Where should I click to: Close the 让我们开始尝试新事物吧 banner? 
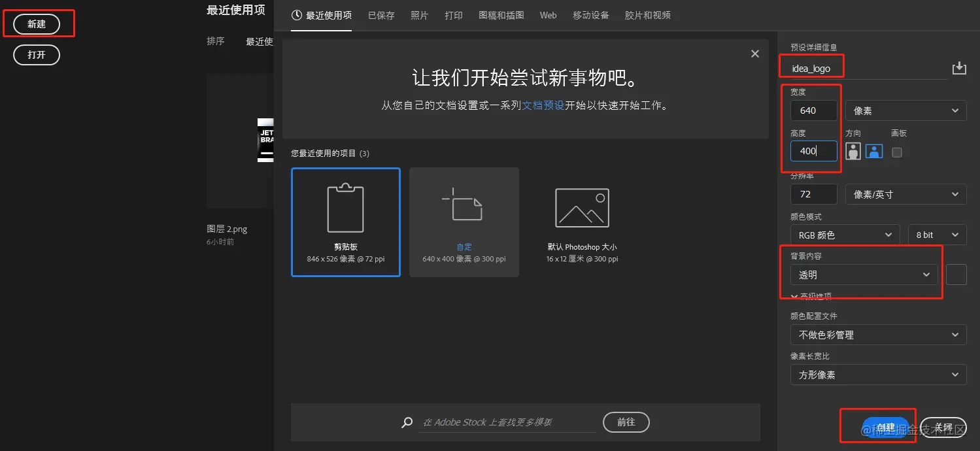755,54
